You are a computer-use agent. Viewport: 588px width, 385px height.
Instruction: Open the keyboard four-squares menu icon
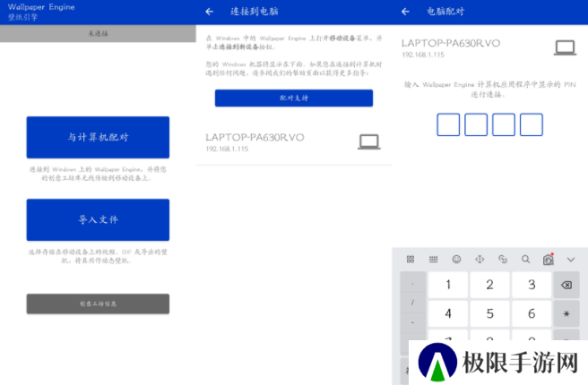tap(411, 259)
